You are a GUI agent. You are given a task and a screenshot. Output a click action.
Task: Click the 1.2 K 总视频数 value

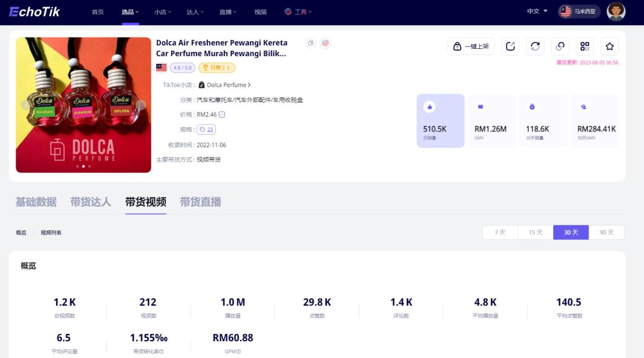point(64,302)
